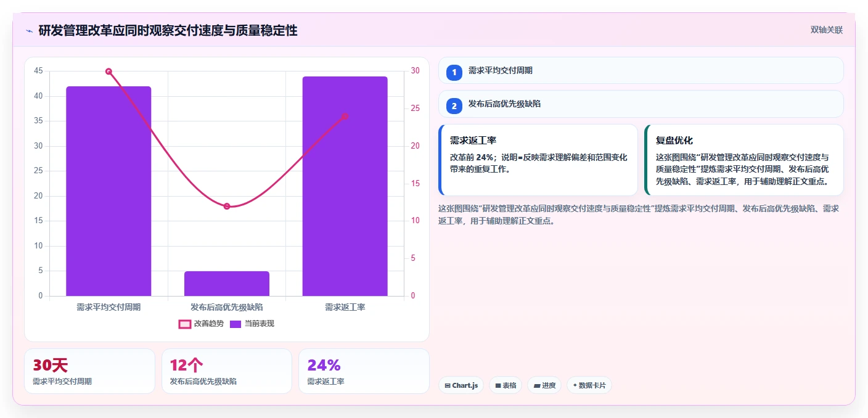
Task: Open the 复盘优化 info card
Action: coord(743,160)
